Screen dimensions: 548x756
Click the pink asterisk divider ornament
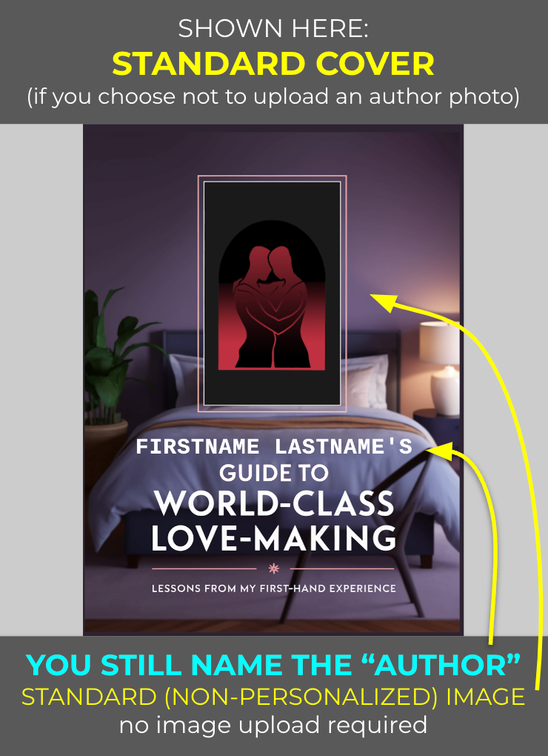(x=273, y=568)
